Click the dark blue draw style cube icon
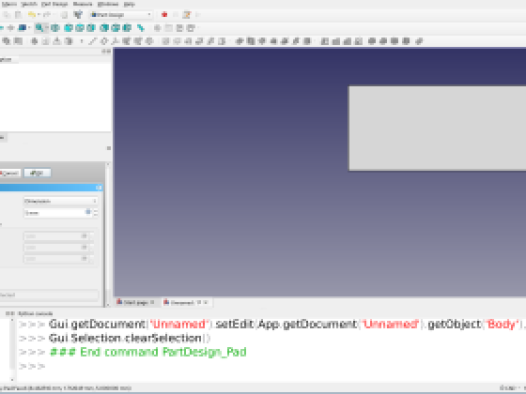The height and width of the screenshot is (394, 526). pos(22,28)
